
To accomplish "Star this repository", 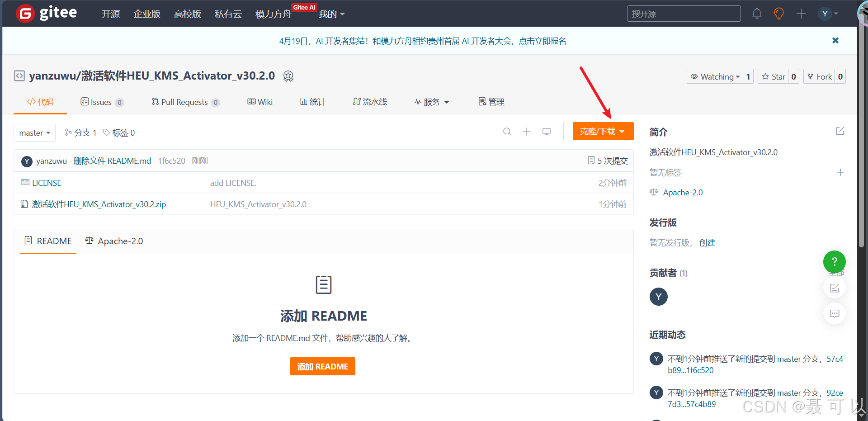I will pos(773,76).
